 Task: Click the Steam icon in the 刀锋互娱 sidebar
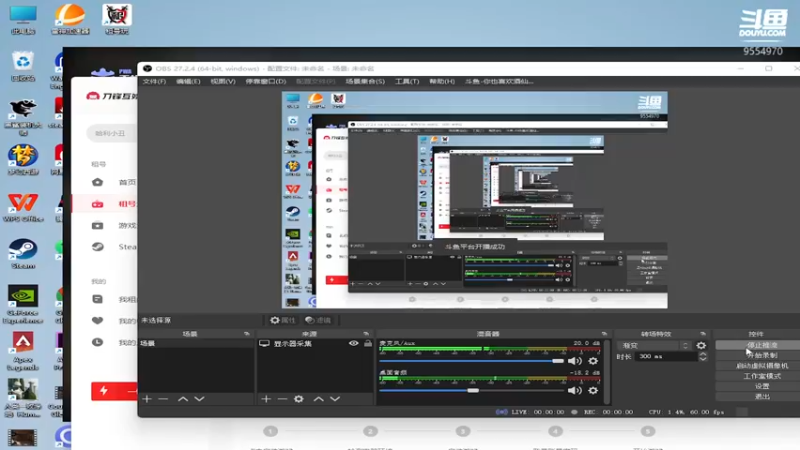tap(97, 247)
